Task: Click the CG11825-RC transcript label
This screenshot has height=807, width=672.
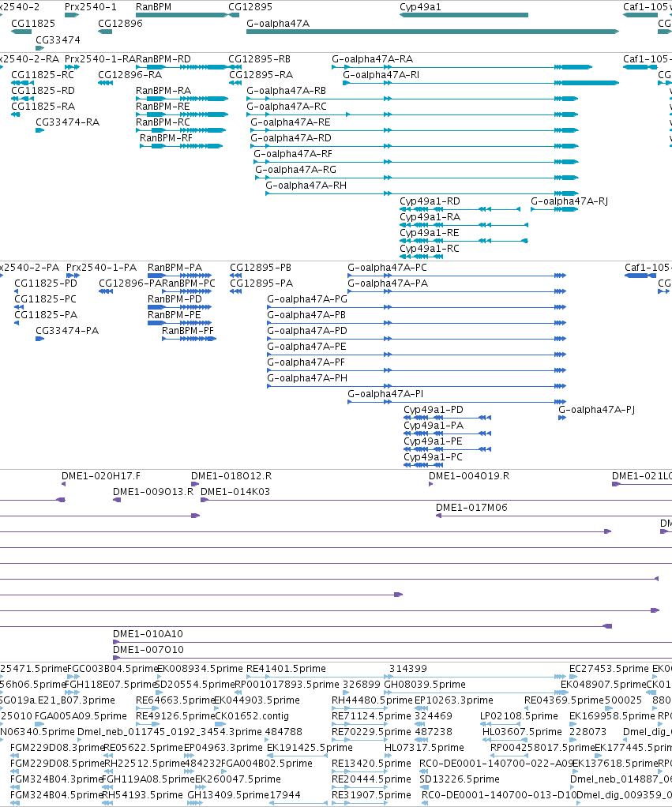Action: [43, 75]
